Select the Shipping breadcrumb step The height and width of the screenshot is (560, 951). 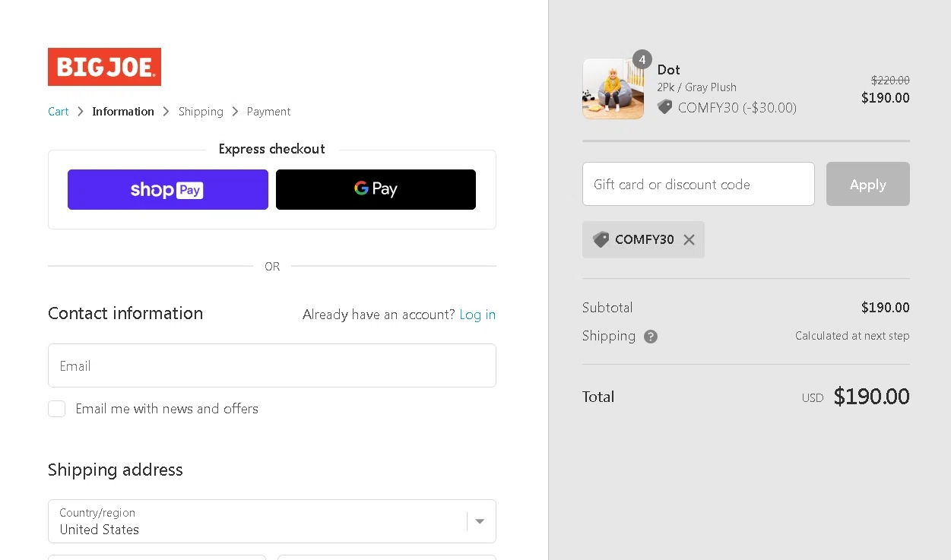click(201, 112)
